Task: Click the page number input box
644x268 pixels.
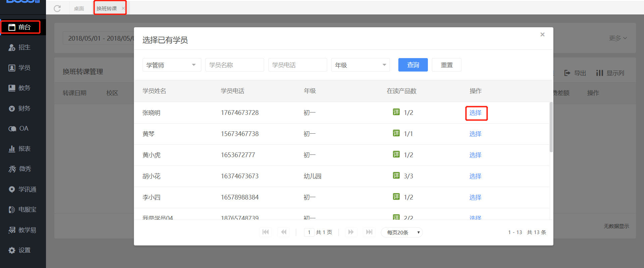Action: pyautogui.click(x=309, y=232)
